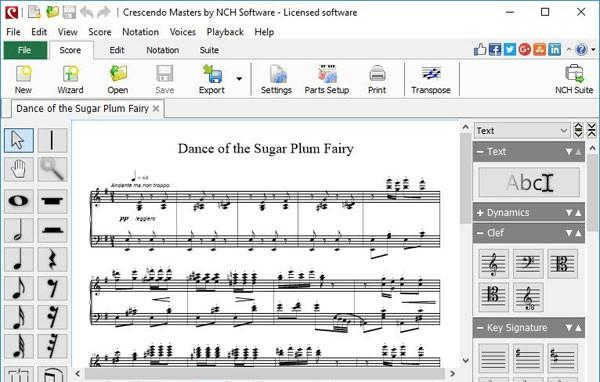Image resolution: width=600 pixels, height=382 pixels.
Task: Select the whole note tool
Action: point(18,201)
